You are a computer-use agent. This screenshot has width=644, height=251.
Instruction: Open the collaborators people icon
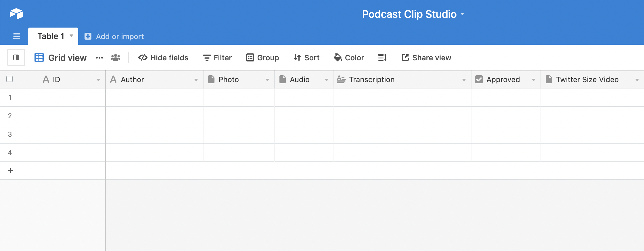(x=116, y=58)
